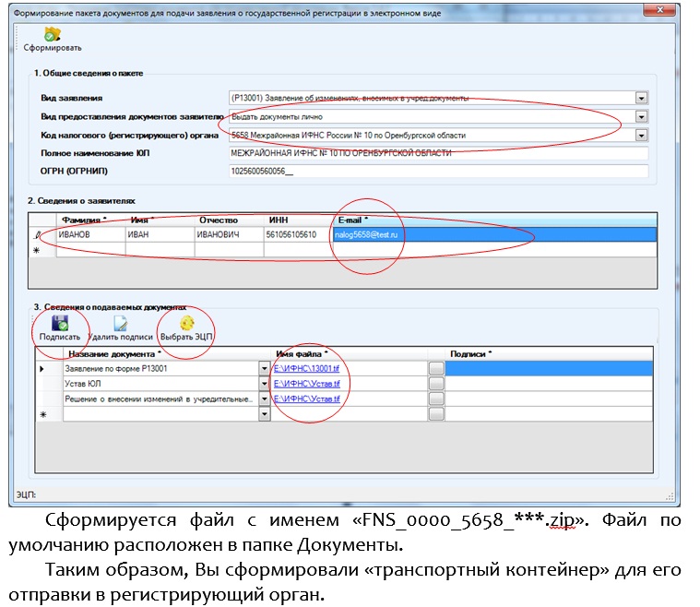This screenshot has height=607, width=700.
Task: Click the E-mail column header
Action: [x=494, y=220]
